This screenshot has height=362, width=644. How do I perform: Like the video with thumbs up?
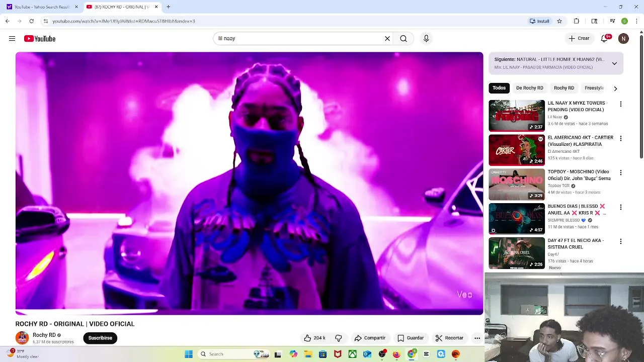click(x=315, y=338)
